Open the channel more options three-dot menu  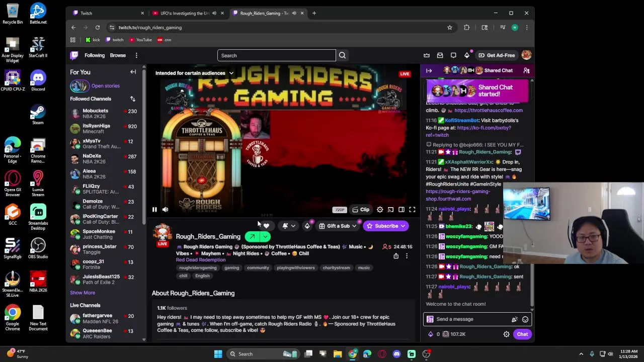pyautogui.click(x=407, y=256)
